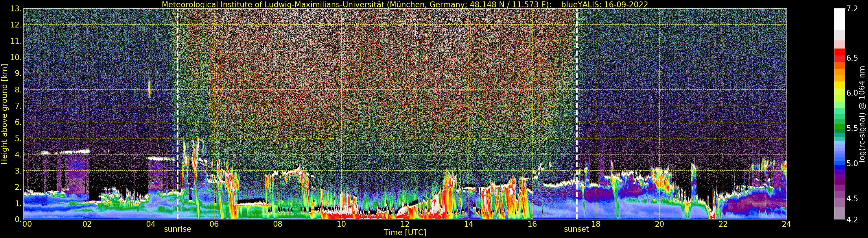Click the '9.' height axis tick label
Viewport: 868px width, 238px height.
[18, 74]
